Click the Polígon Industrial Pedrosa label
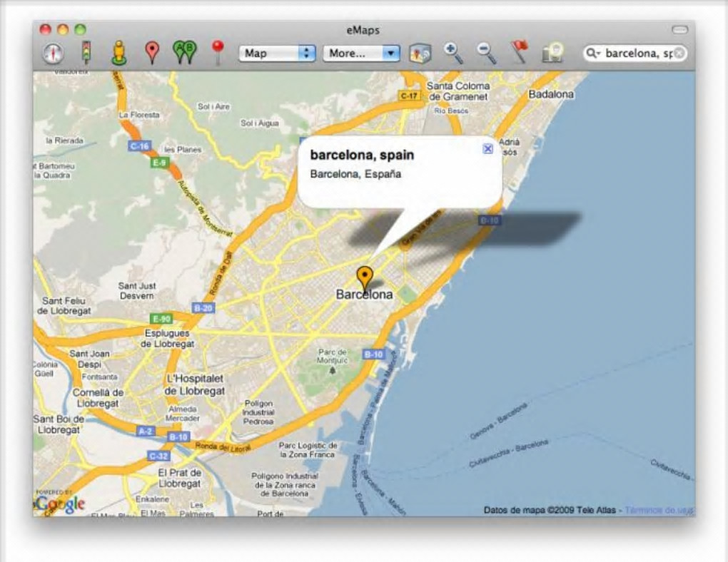 [258, 412]
